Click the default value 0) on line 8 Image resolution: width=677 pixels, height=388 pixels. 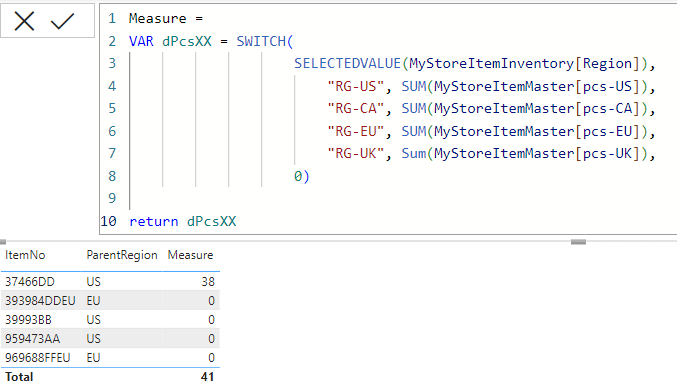point(302,176)
